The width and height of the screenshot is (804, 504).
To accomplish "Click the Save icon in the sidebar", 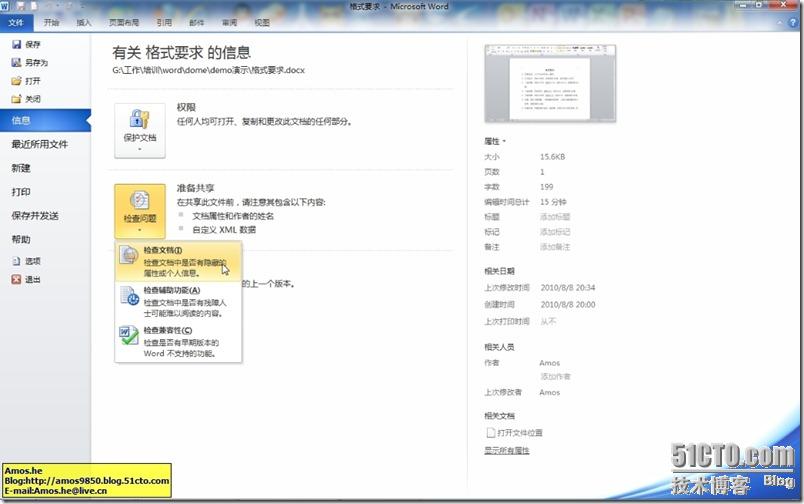I will coord(16,45).
